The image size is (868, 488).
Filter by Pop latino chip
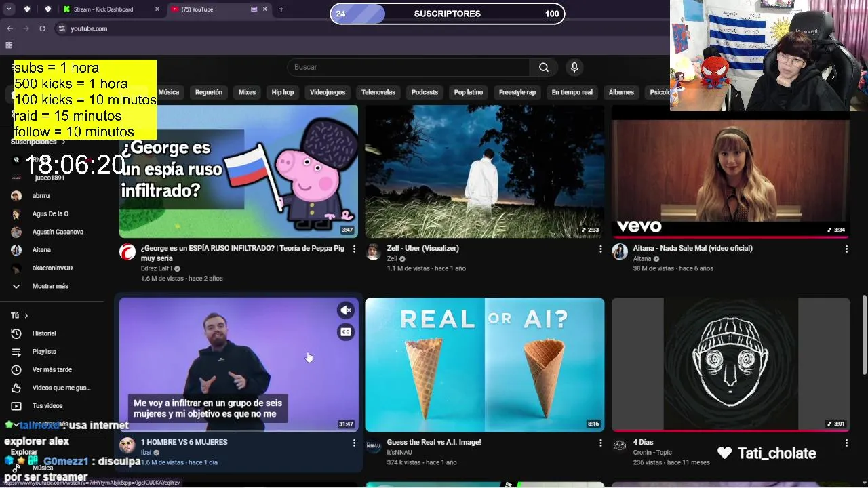469,92
